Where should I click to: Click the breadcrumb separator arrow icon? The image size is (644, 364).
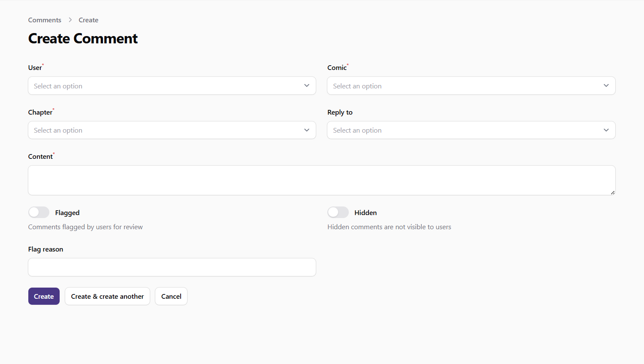click(70, 20)
